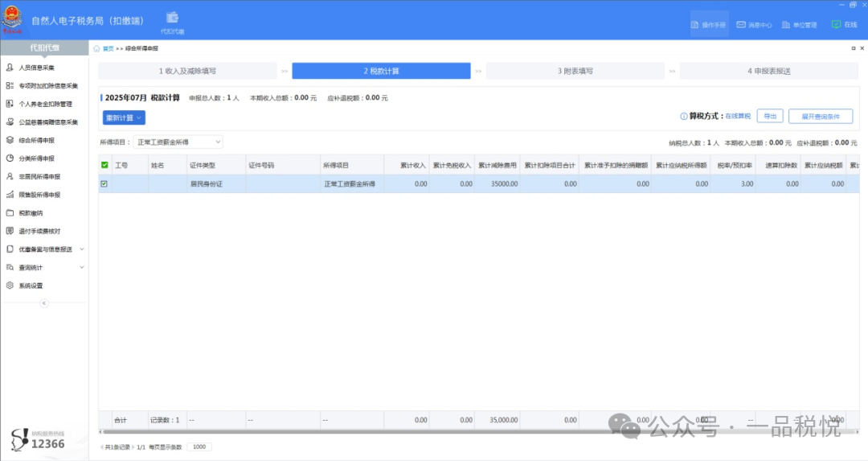Click the 导出 button

click(x=769, y=117)
